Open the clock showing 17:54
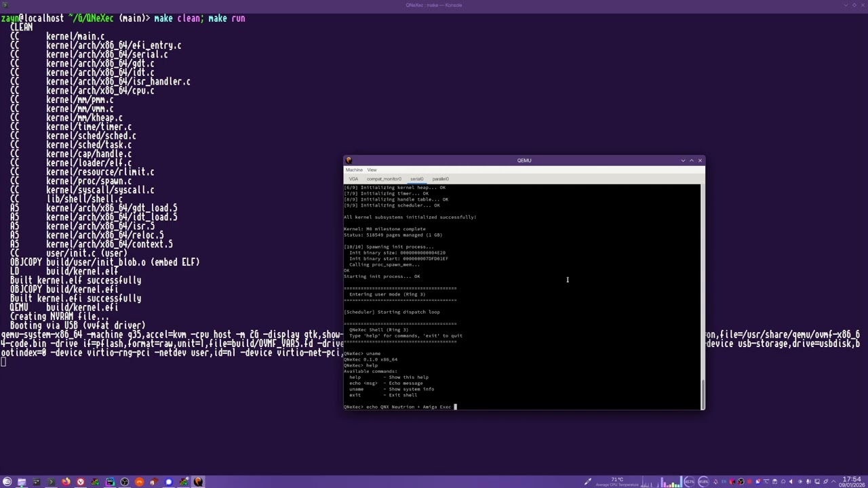Image resolution: width=868 pixels, height=488 pixels. [852, 482]
